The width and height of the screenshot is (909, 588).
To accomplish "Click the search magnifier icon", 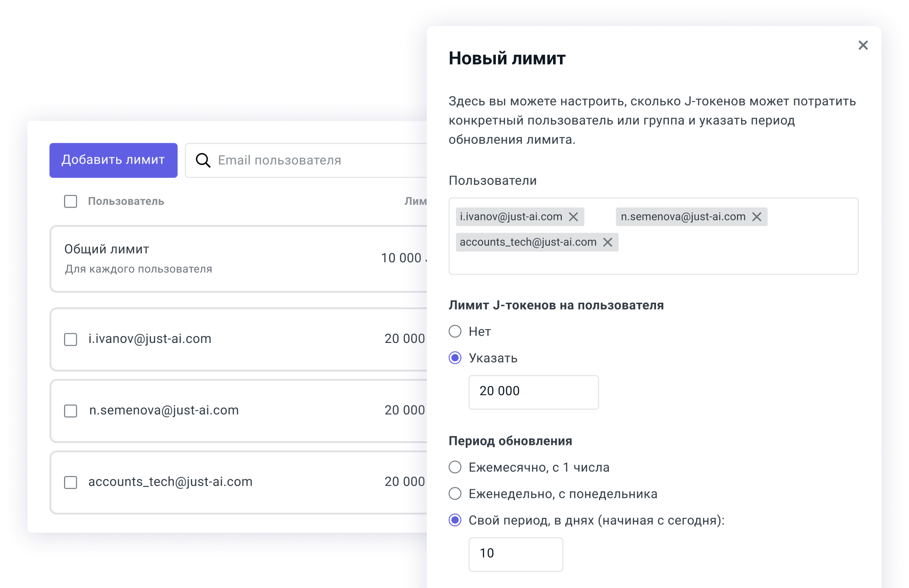I will click(x=203, y=160).
